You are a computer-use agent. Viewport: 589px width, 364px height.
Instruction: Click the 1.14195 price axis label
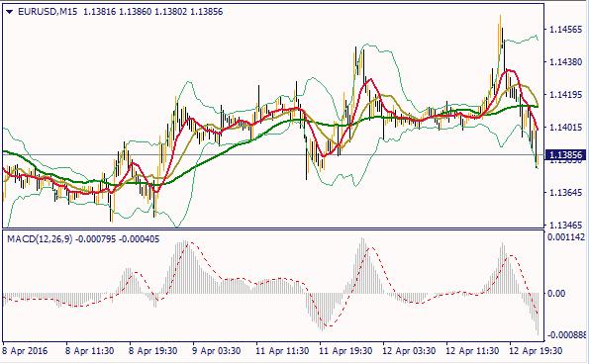[565, 95]
